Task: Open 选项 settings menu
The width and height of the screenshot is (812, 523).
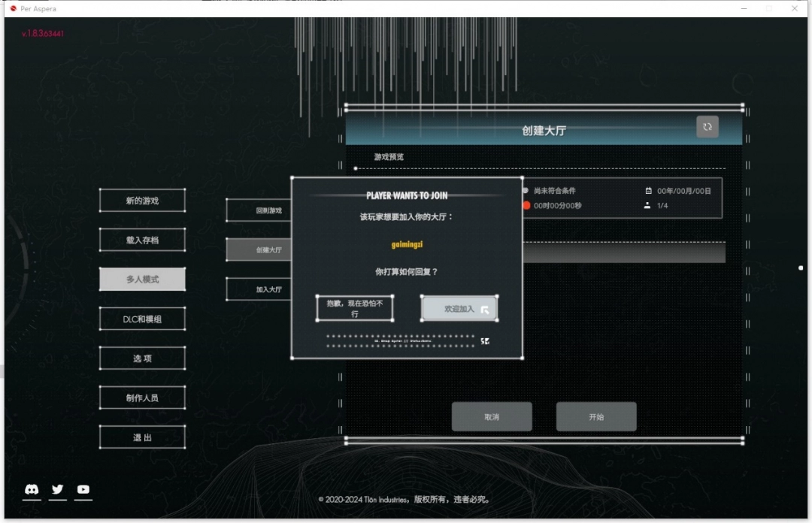Action: pyautogui.click(x=142, y=358)
